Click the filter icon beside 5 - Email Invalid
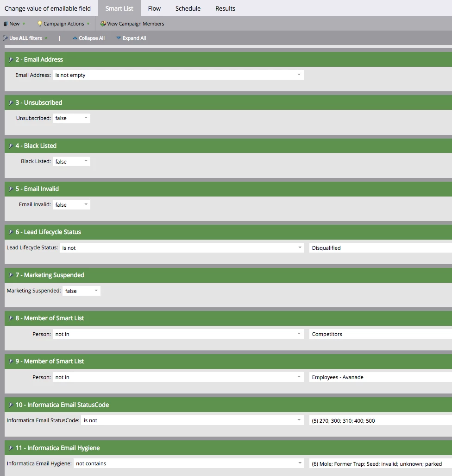 [11, 189]
